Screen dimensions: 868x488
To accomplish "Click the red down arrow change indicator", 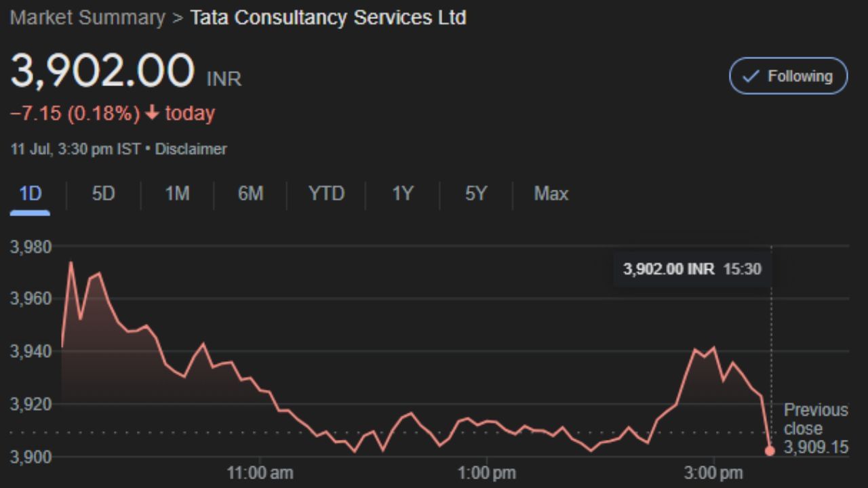I will pos(152,113).
